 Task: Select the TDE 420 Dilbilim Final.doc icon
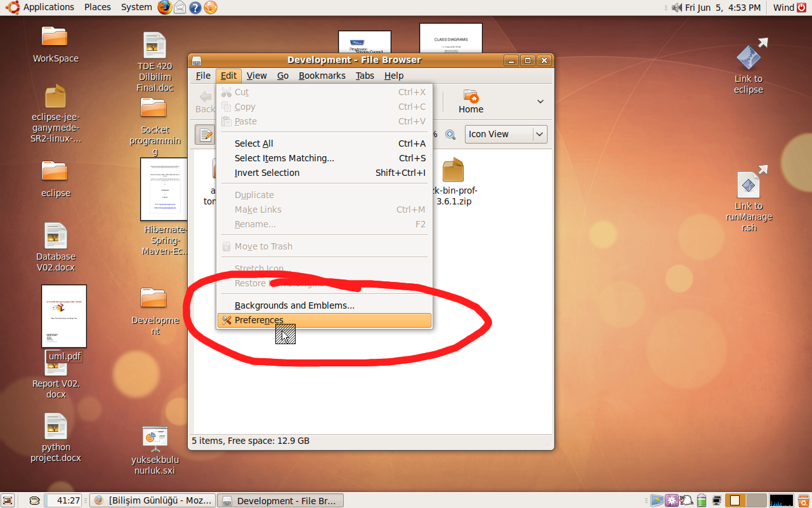pyautogui.click(x=155, y=45)
